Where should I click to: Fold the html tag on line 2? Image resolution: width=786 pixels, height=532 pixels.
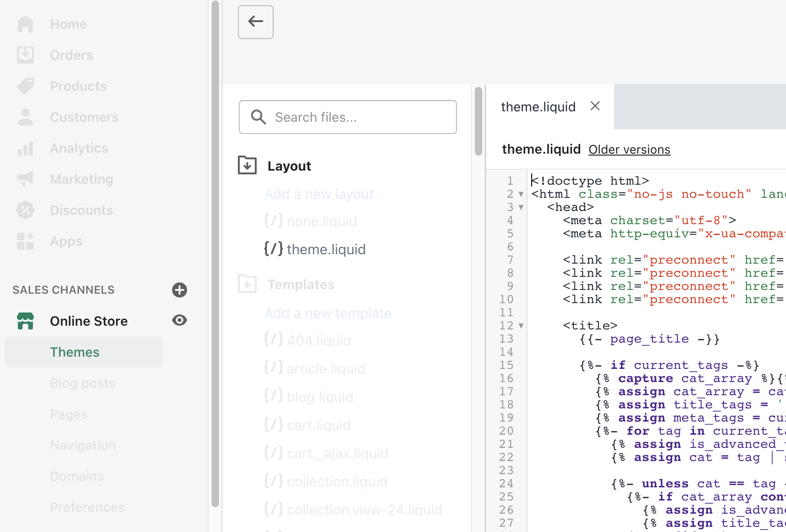(521, 194)
